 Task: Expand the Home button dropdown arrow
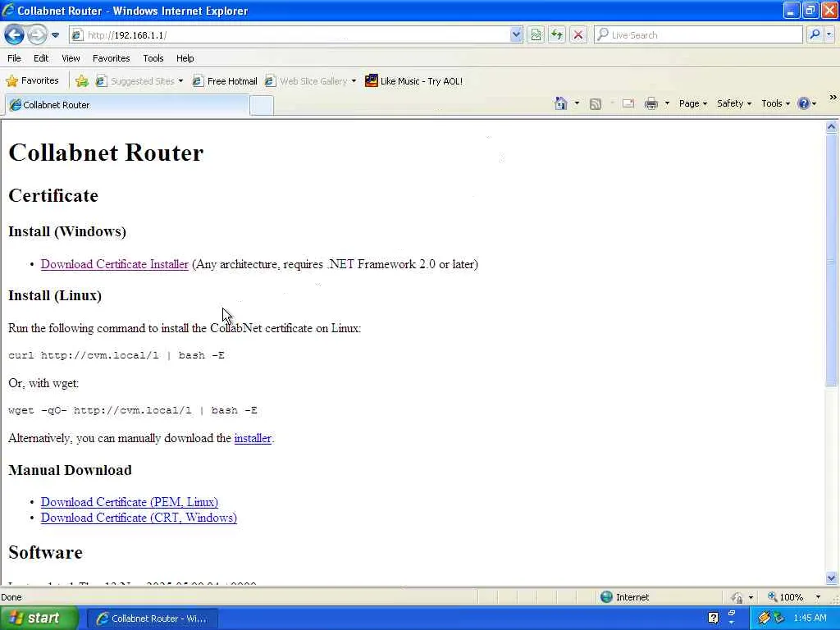coord(577,103)
